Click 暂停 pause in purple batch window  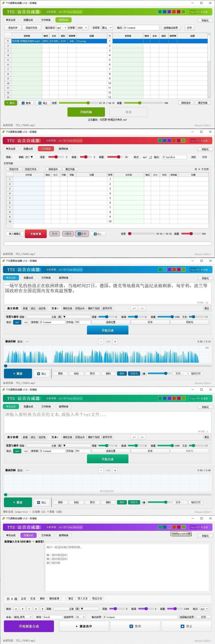coord(135,626)
